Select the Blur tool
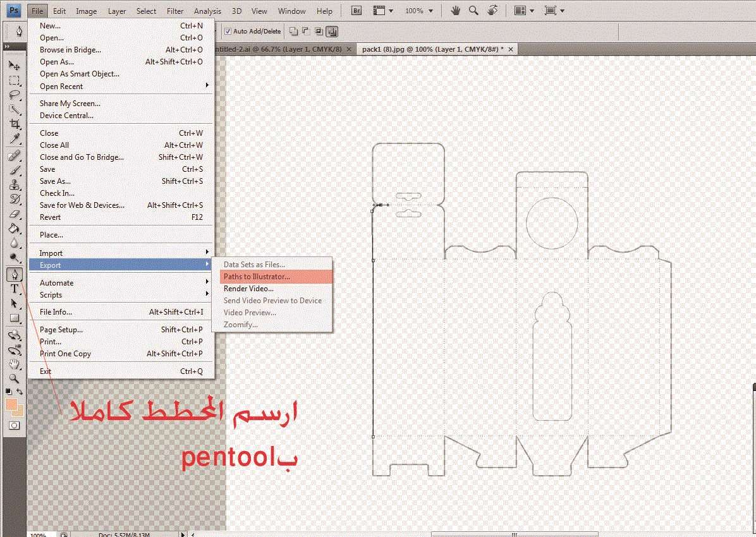Image resolution: width=756 pixels, height=537 pixels. (15, 243)
